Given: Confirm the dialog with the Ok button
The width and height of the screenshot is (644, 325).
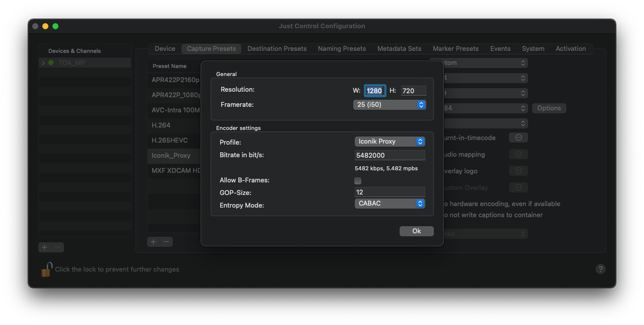Looking at the screenshot, I should (x=416, y=231).
